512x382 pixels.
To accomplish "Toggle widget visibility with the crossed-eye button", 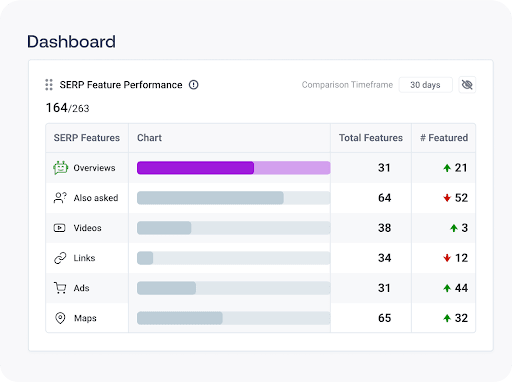I will (467, 85).
